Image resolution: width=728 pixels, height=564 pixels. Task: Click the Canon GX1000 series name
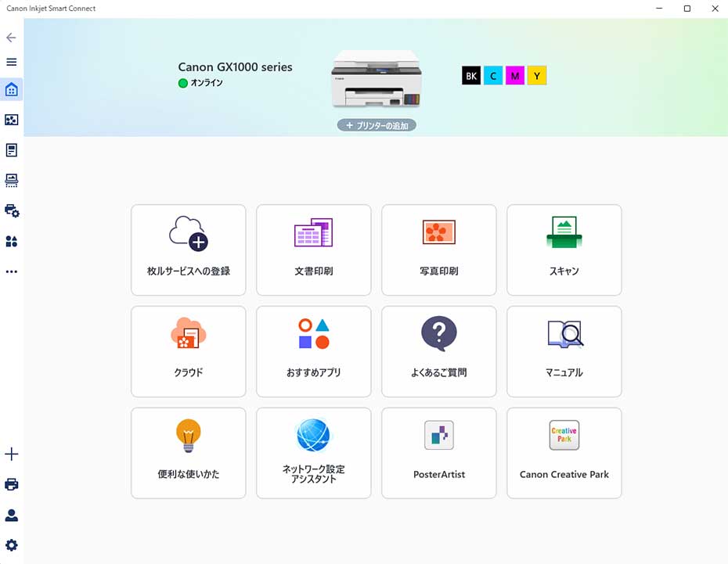235,67
